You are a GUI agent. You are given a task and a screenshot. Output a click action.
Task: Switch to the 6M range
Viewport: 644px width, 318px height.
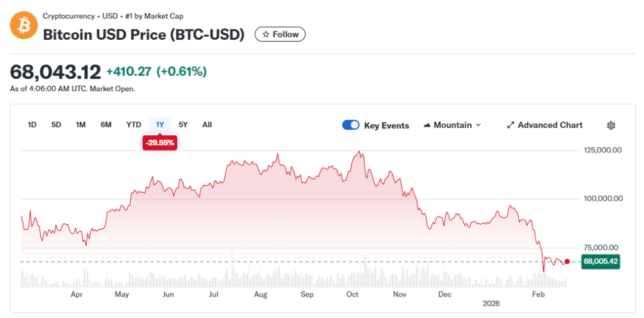pos(106,125)
